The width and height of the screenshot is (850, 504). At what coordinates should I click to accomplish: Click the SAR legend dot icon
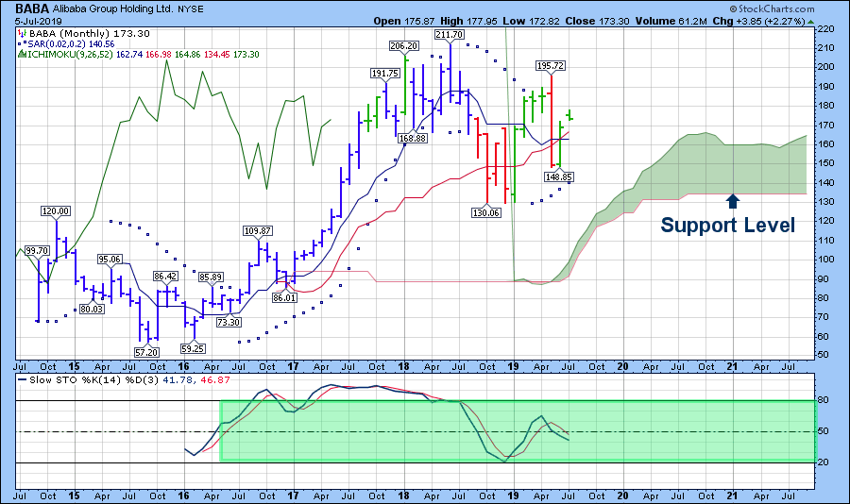tap(21, 43)
